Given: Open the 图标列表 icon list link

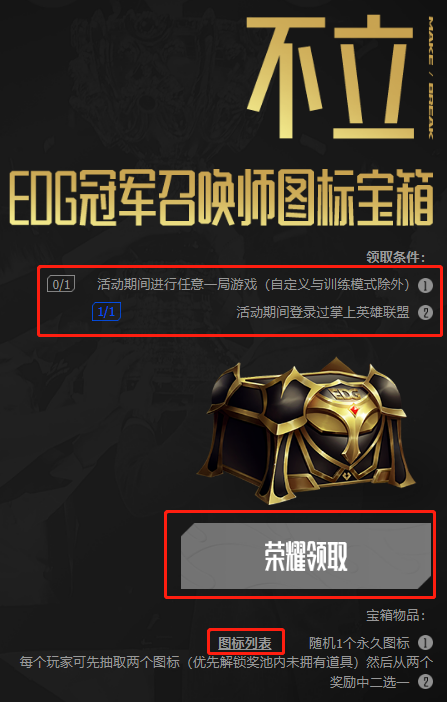Looking at the screenshot, I should point(245,643).
